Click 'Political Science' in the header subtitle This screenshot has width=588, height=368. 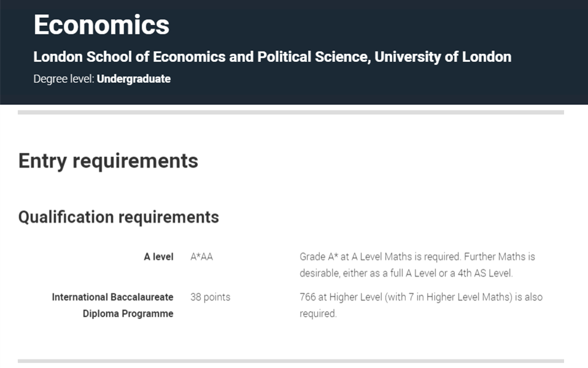314,57
